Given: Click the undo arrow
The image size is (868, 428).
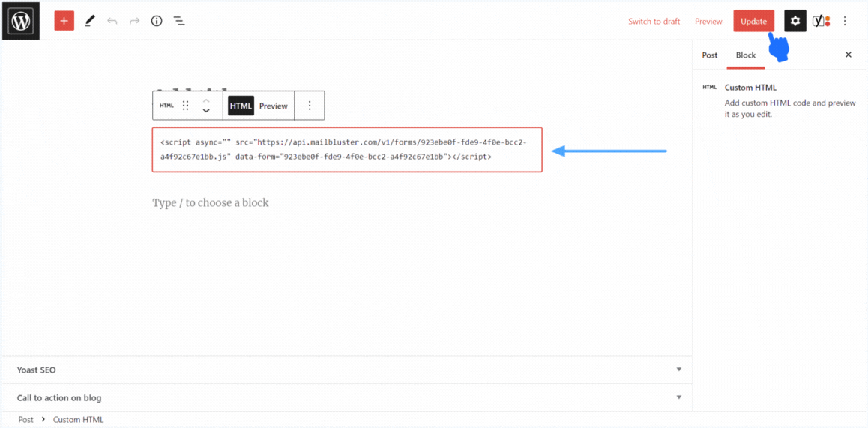Looking at the screenshot, I should click(112, 21).
